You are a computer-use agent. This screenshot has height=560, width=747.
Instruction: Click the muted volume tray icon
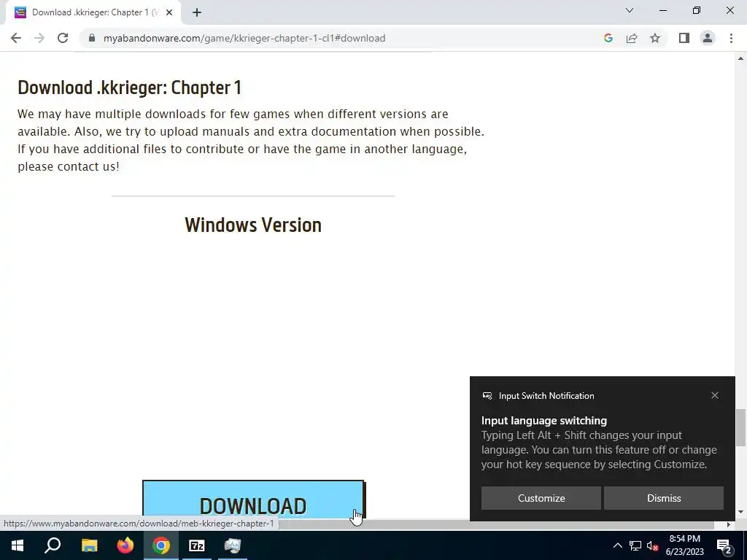click(652, 545)
